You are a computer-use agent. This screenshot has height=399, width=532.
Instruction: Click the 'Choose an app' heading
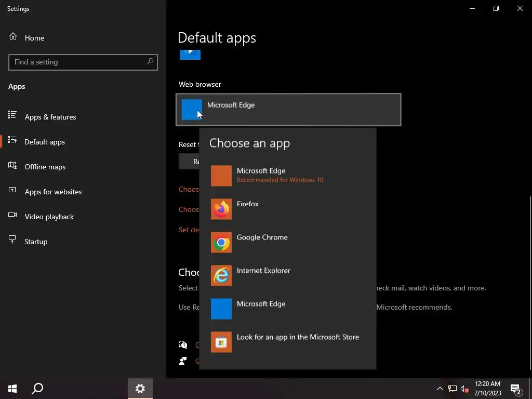[250, 143]
